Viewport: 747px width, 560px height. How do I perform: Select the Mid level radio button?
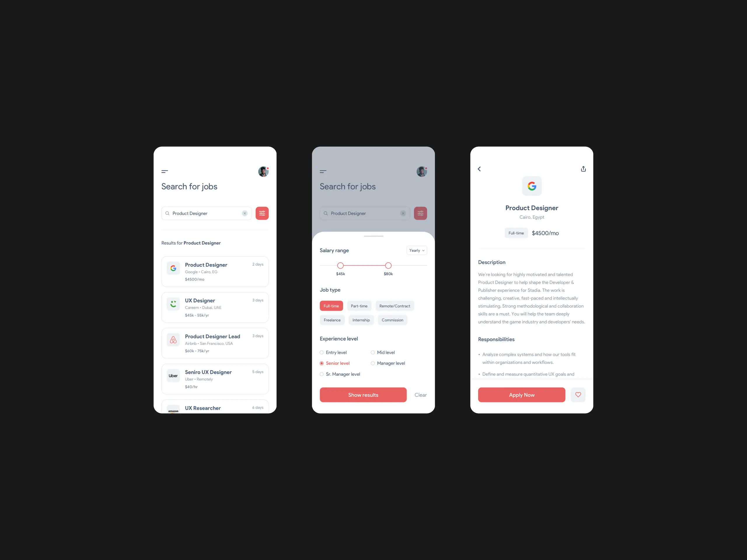pos(372,352)
